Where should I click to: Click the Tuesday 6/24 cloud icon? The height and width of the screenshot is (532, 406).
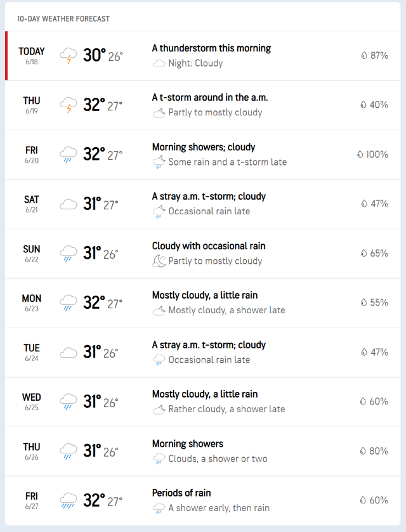click(69, 353)
